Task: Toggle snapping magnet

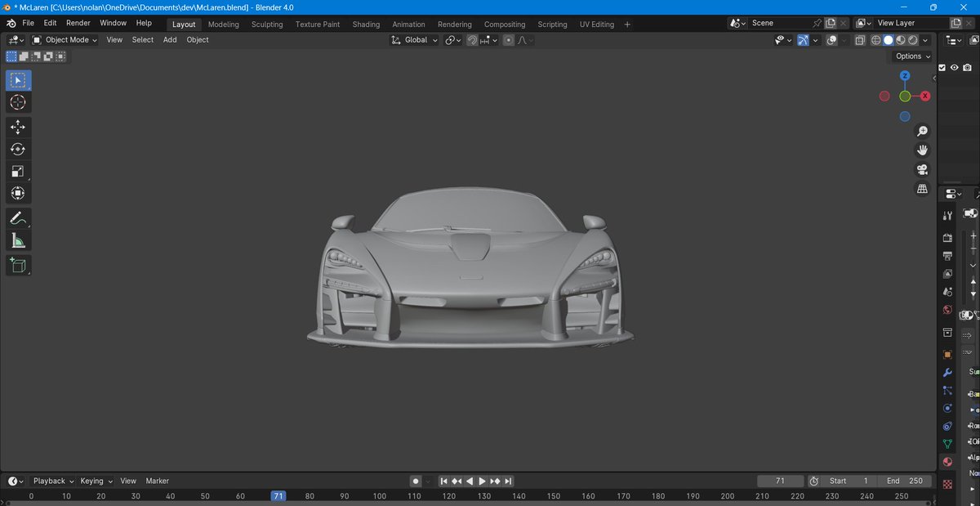Action: coord(472,40)
